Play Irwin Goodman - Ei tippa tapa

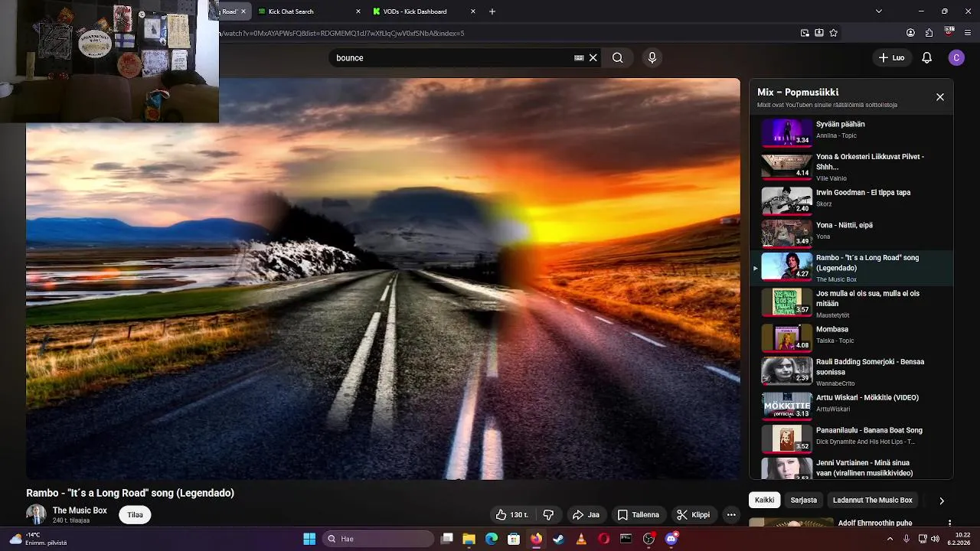click(851, 201)
